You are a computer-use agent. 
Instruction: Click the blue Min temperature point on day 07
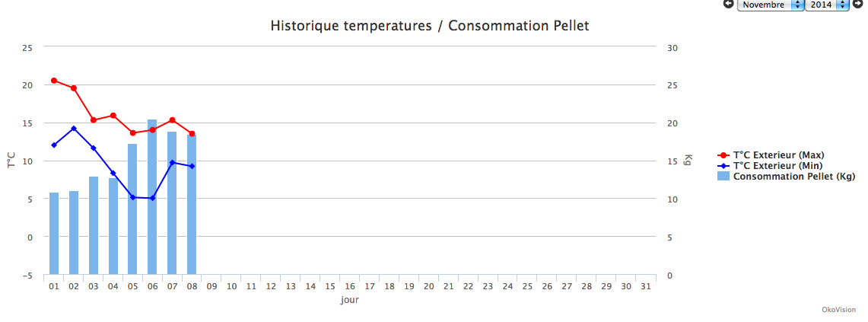pyautogui.click(x=173, y=162)
